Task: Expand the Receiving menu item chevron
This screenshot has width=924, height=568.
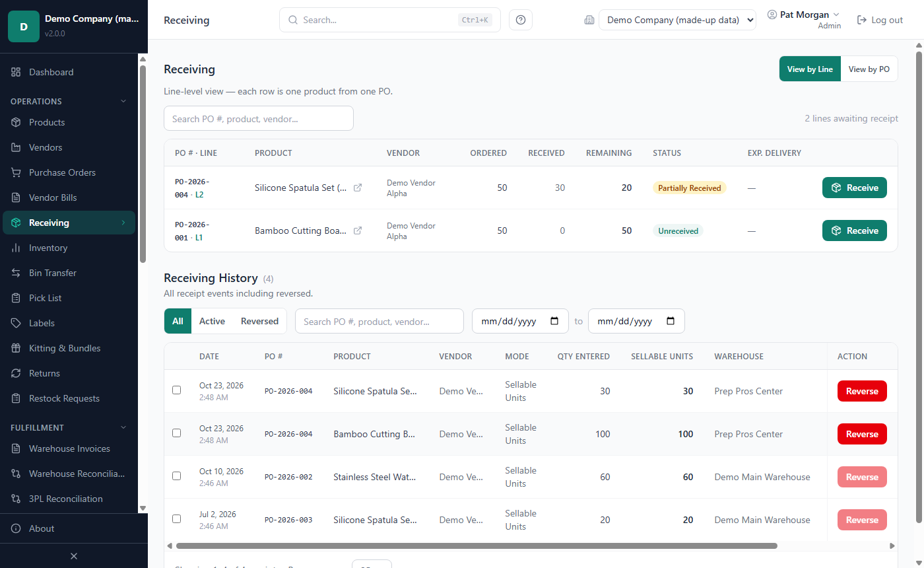Action: click(x=123, y=223)
